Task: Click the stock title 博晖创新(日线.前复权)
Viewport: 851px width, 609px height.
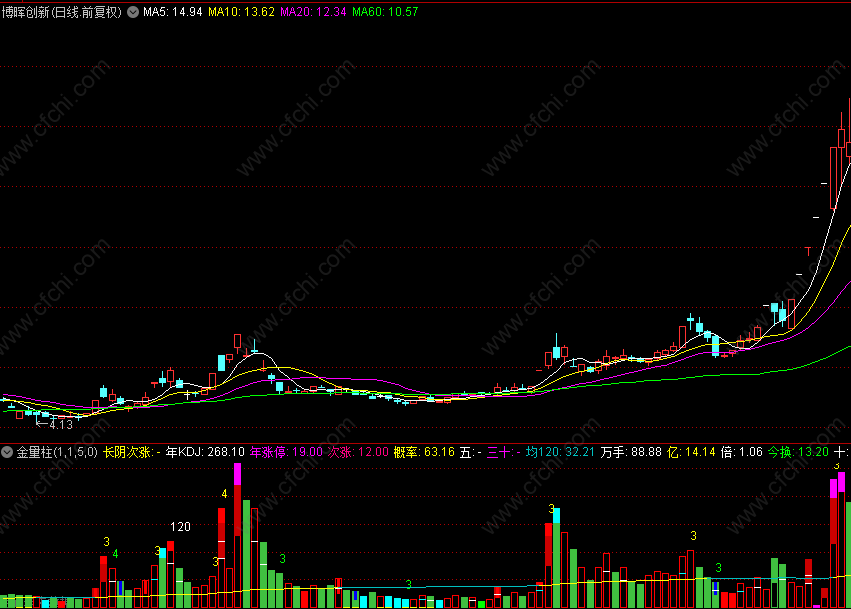Action: [x=62, y=12]
